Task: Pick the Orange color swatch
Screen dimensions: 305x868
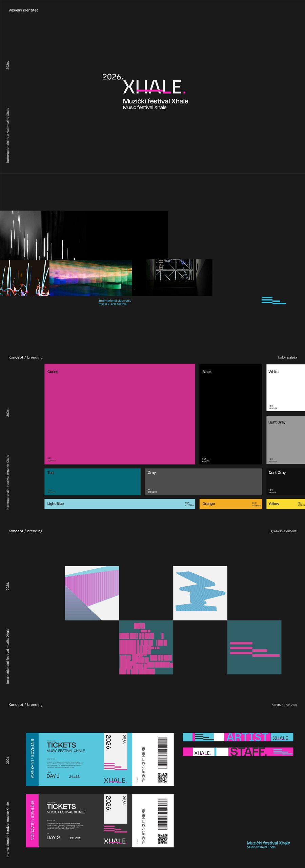Action: click(x=230, y=504)
